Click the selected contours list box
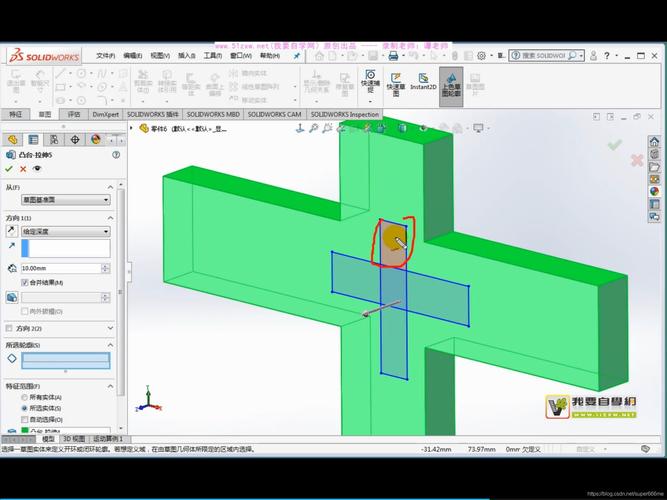The image size is (667, 500). 66,360
